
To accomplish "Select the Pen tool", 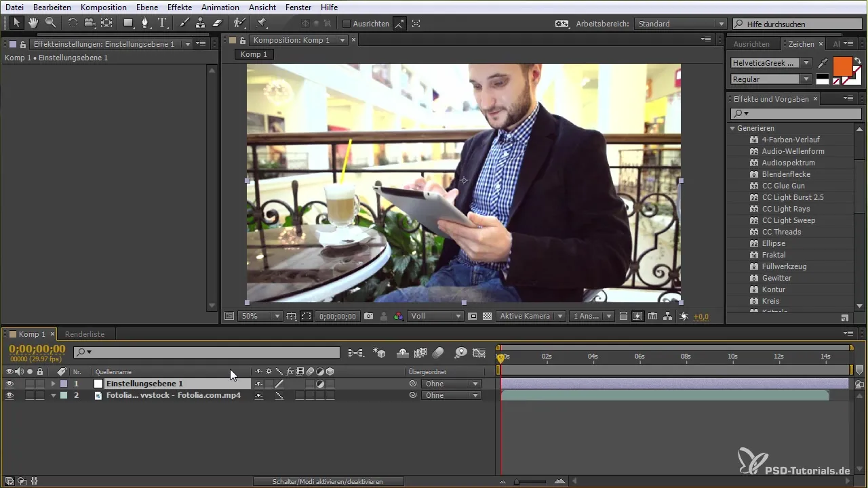I will pyautogui.click(x=145, y=23).
